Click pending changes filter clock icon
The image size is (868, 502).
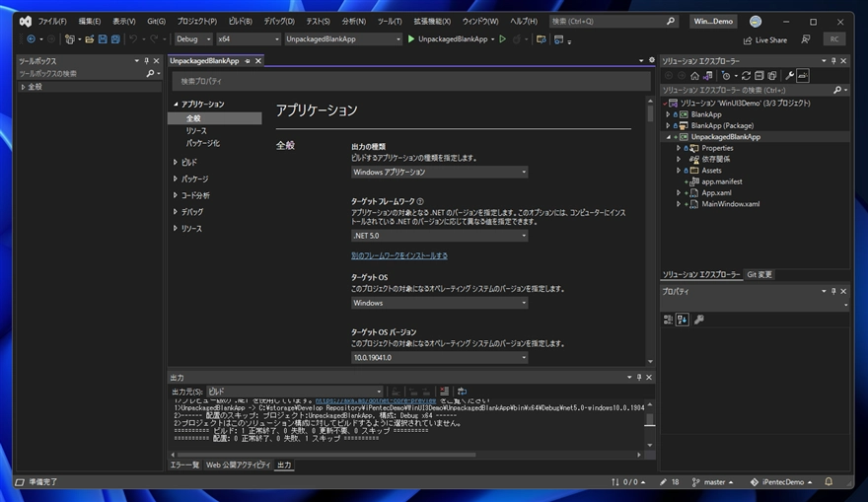[726, 76]
